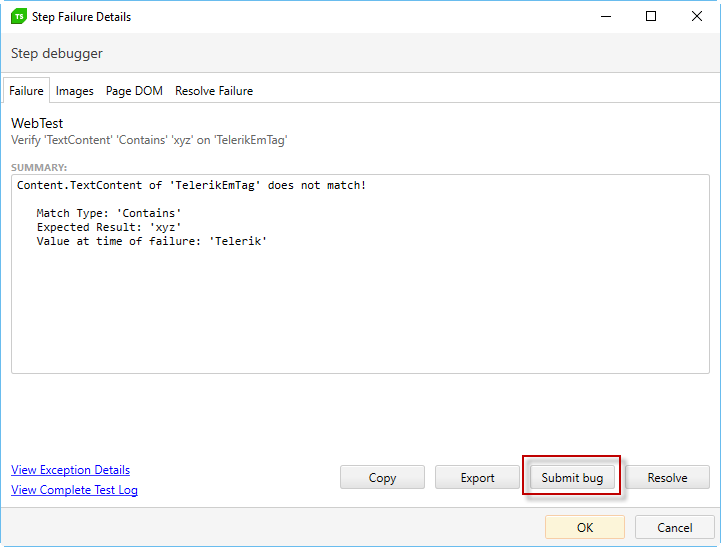This screenshot has height=547, width=721.
Task: Click the 'Content.TextContent of 'TelerikEmTag'' line
Action: [191, 185]
